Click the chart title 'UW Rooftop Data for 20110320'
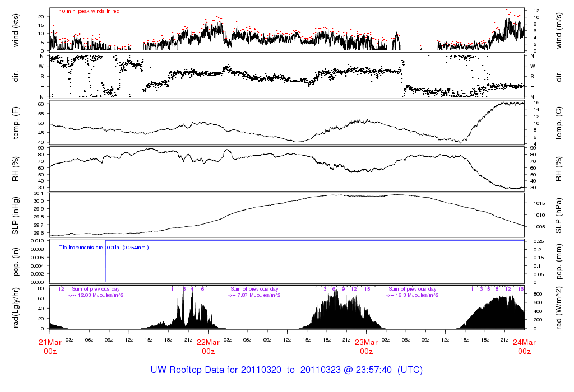The width and height of the screenshot is (574, 392). pos(216,370)
